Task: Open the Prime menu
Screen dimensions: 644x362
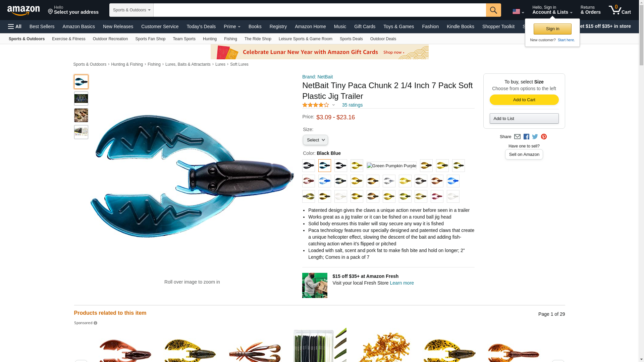Action: click(232, 26)
